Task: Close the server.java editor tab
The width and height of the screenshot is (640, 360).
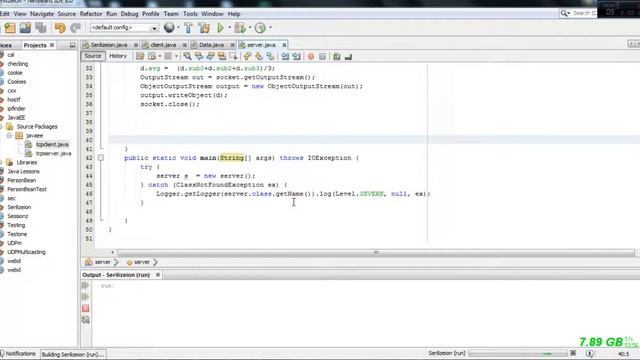Action: pos(284,45)
